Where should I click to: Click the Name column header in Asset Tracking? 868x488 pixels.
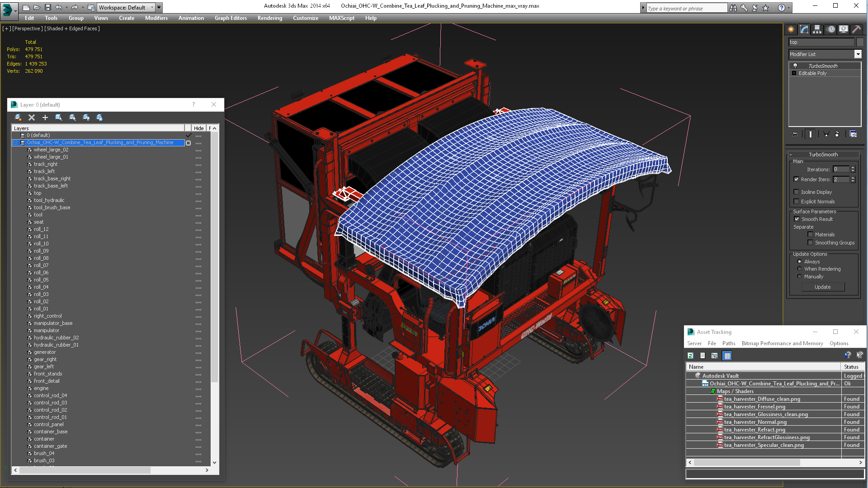coord(763,367)
